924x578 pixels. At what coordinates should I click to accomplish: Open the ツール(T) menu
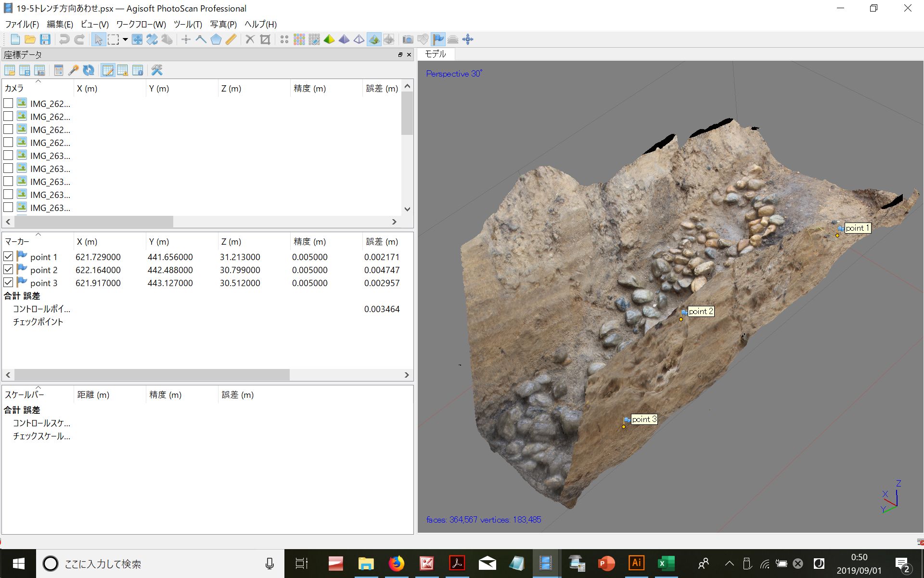point(188,24)
